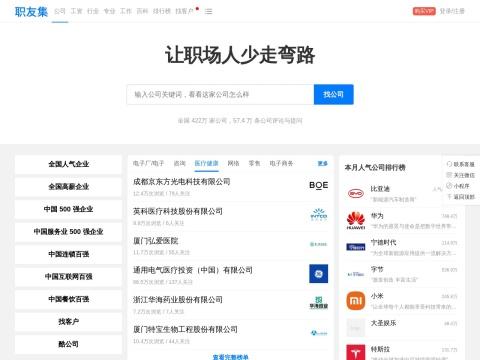Select the 咨询 industry tab
This screenshot has width=480, height=360.
[180, 163]
